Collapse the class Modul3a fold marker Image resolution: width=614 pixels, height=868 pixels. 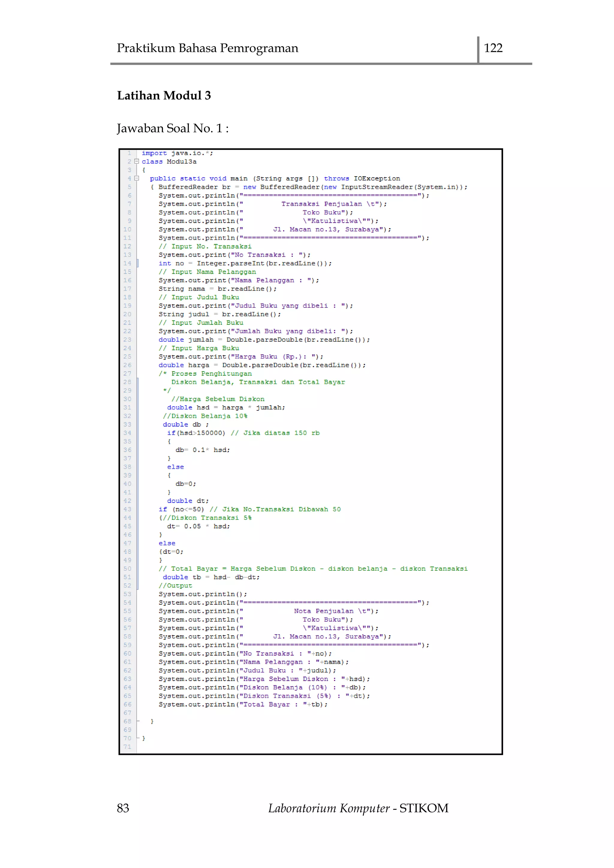tap(137, 162)
